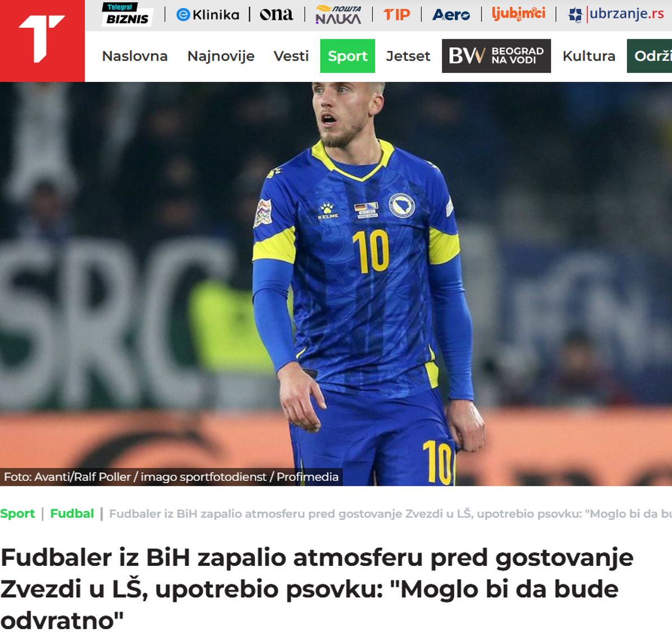Visit the Ljubimci logo link
Image resolution: width=672 pixels, height=641 pixels.
coord(518,13)
